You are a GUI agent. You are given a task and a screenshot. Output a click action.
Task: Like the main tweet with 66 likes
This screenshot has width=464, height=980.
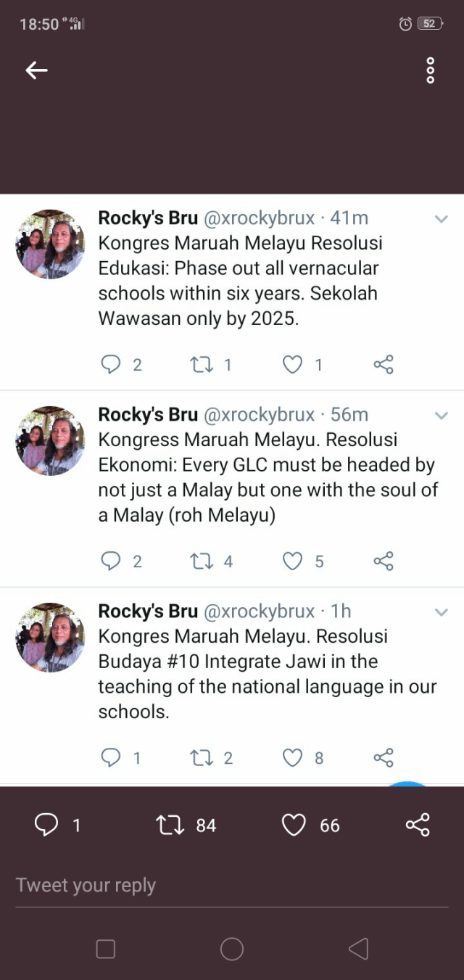[294, 825]
